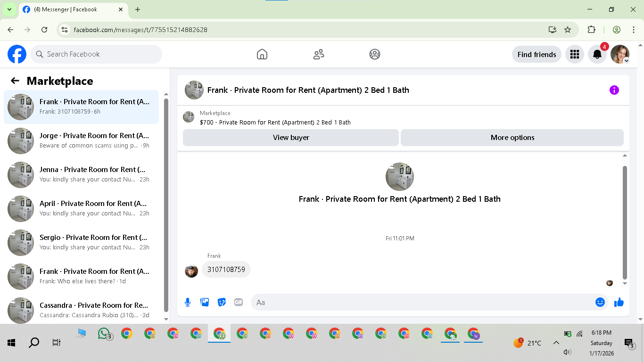Click Frank's avatar beside the message

(191, 271)
